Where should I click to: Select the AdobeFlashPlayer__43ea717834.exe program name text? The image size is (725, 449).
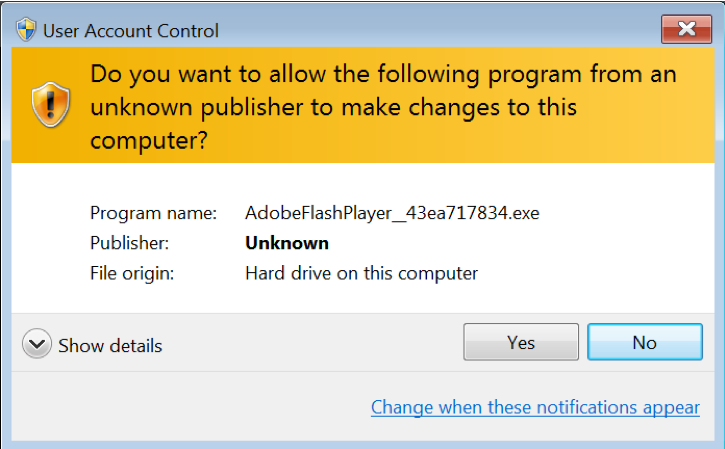pyautogui.click(x=392, y=213)
